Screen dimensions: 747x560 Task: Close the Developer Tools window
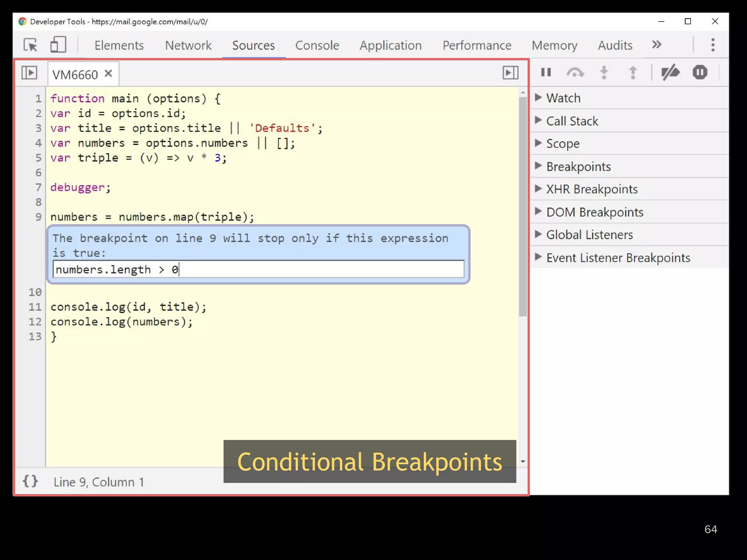(x=715, y=22)
